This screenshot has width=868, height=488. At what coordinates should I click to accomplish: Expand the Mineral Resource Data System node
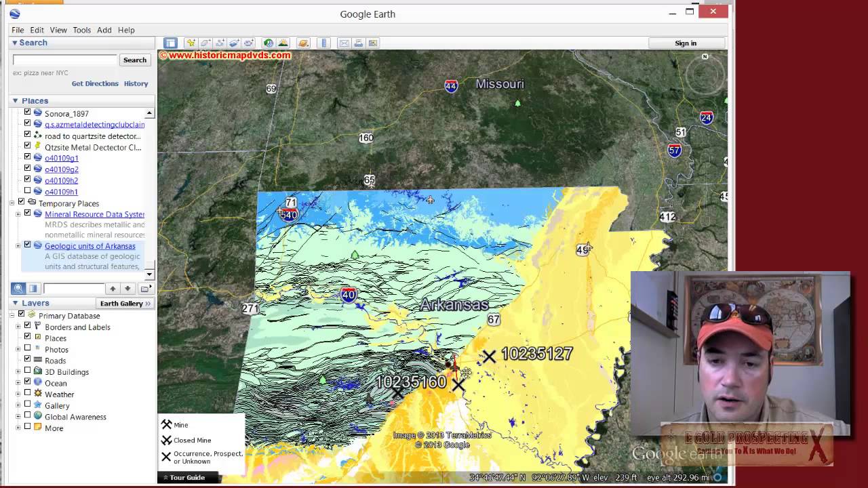point(18,214)
